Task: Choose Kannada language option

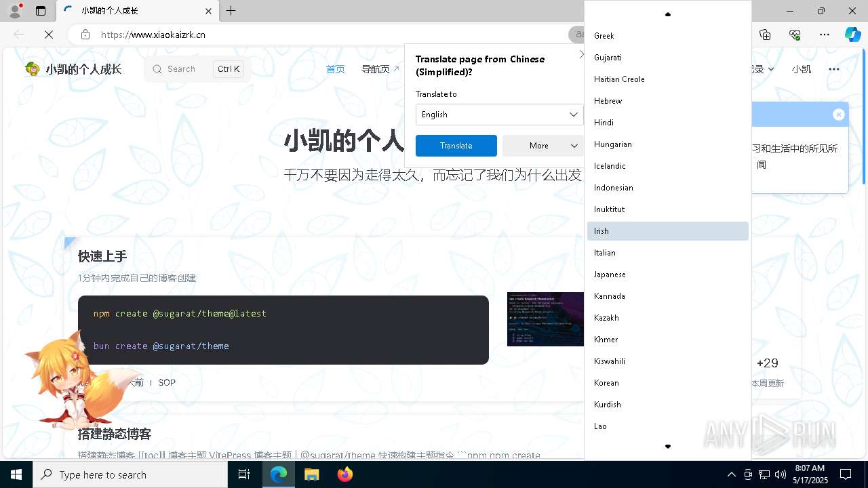Action: [x=668, y=296]
